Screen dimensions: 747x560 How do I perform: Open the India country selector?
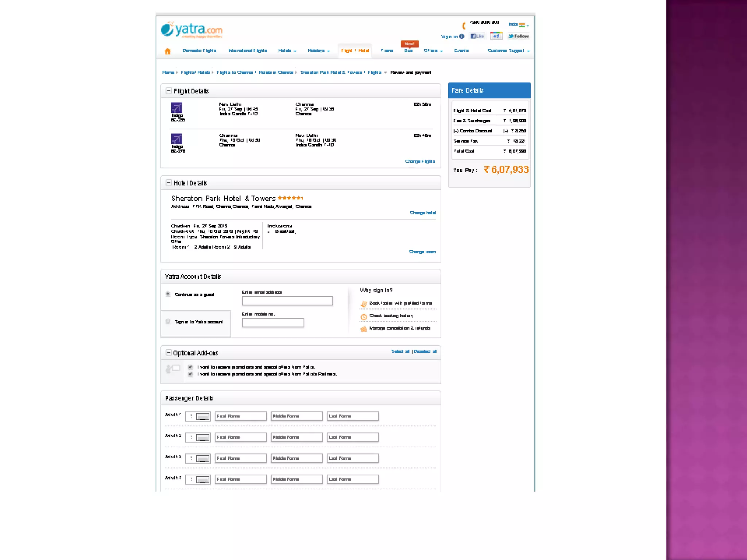pos(518,24)
